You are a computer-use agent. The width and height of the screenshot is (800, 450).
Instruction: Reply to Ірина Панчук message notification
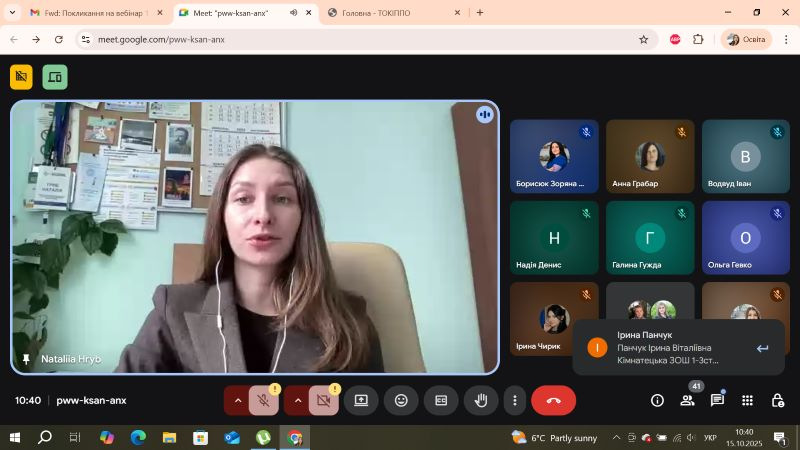(x=762, y=348)
